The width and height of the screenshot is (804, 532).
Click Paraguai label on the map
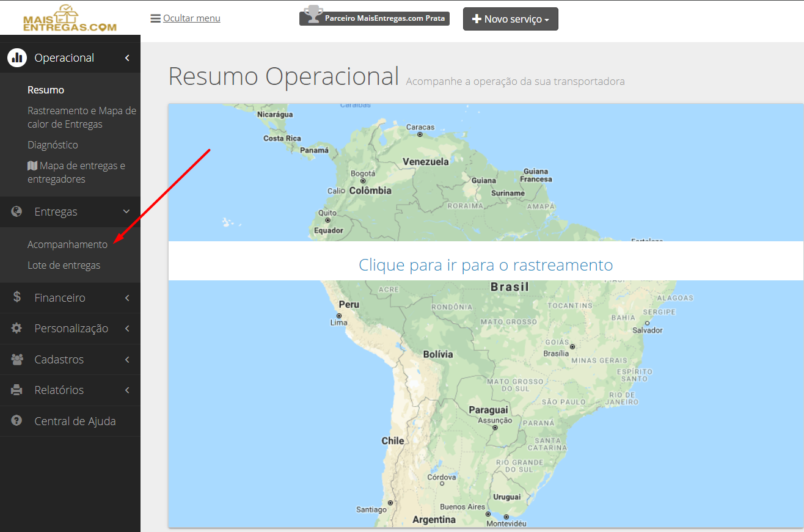click(488, 410)
